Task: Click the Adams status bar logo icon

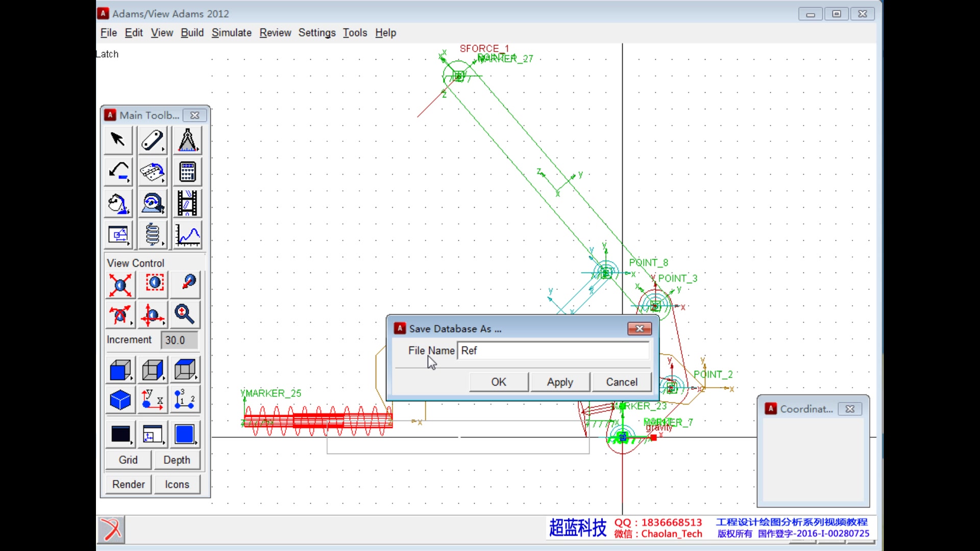Action: click(x=111, y=529)
